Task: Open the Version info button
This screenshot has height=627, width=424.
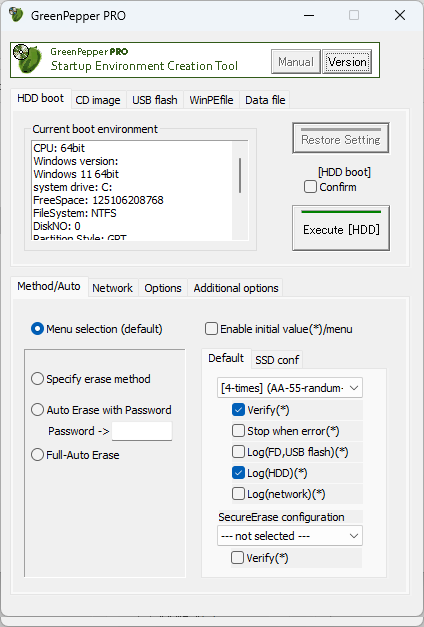Action: click(x=347, y=62)
